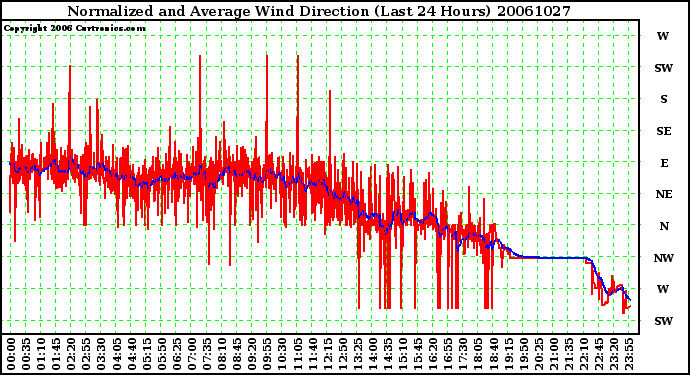Click the '22:45' time axis label
The image size is (690, 375).
point(599,354)
